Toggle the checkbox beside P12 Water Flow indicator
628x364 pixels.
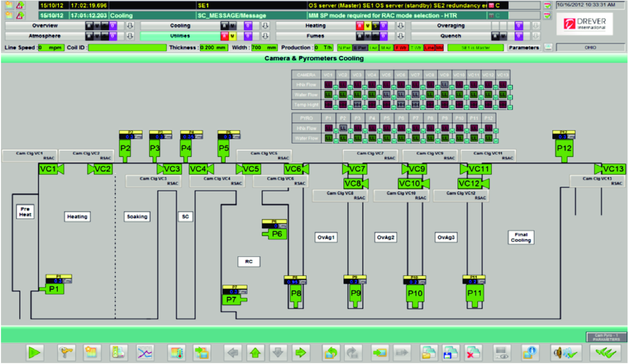[496, 141]
